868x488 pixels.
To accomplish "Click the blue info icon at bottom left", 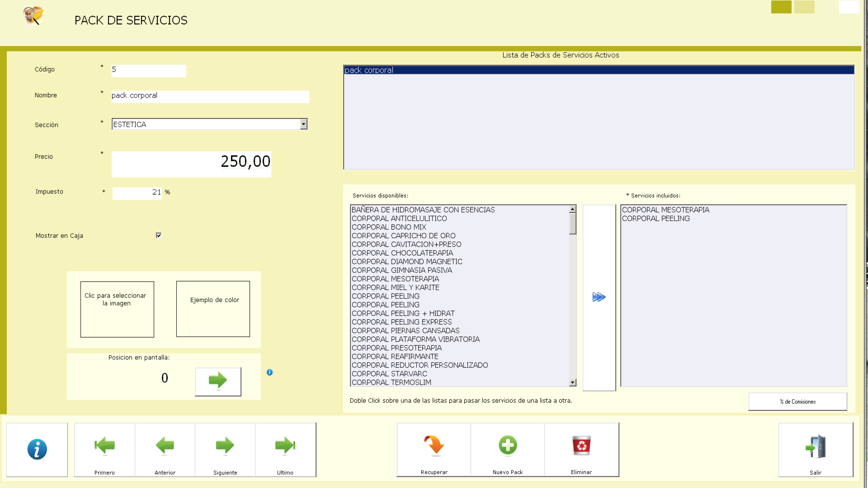I will tap(37, 449).
